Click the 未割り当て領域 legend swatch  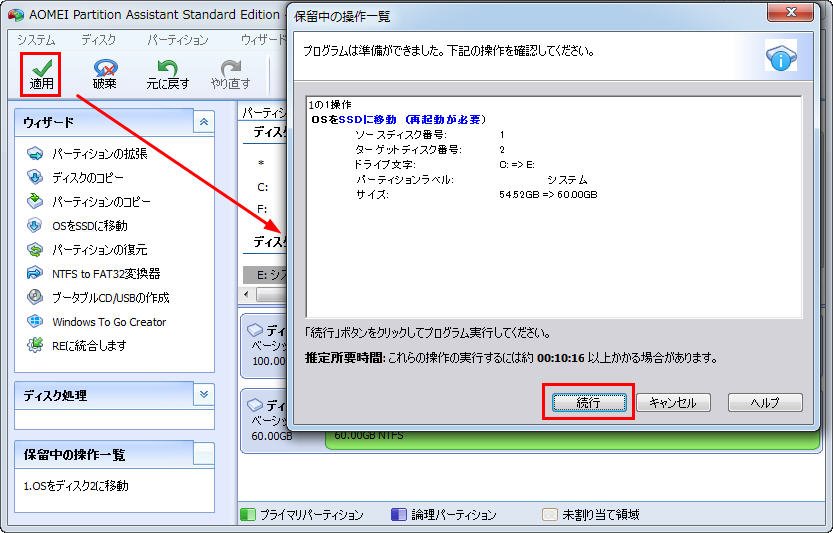(550, 514)
